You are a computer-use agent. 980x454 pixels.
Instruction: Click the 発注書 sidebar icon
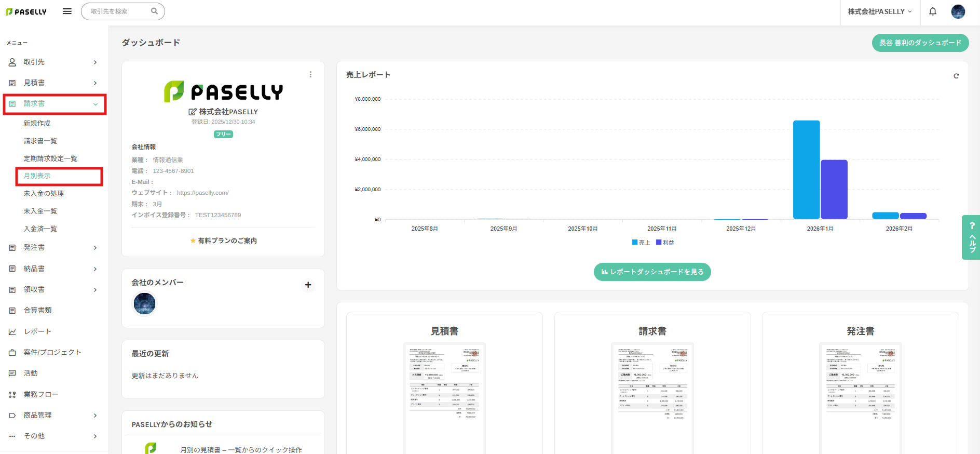[x=12, y=248]
